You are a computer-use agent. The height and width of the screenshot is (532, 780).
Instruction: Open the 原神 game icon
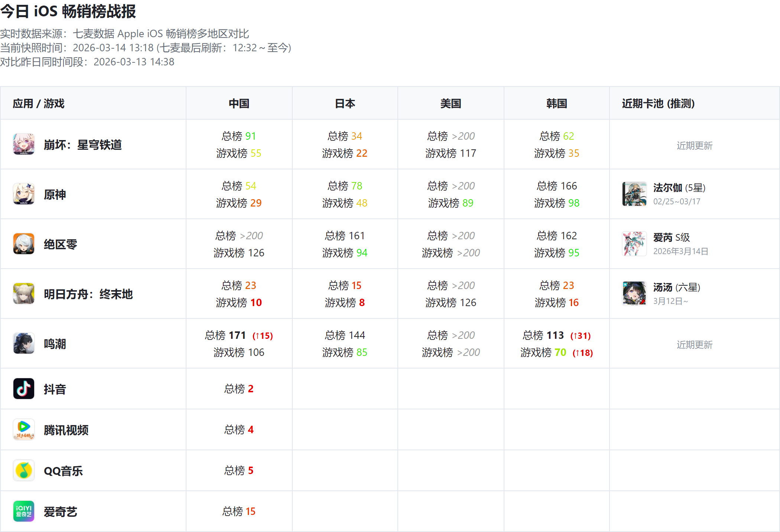point(24,194)
